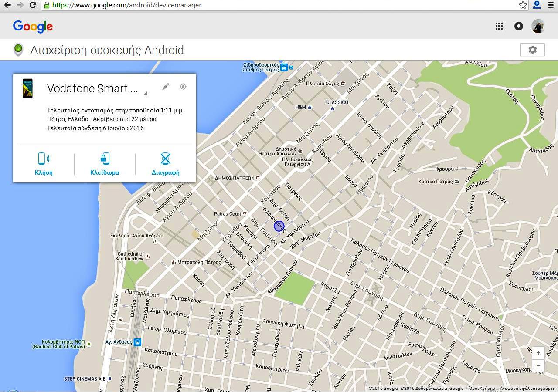Click the Διαχείριση συσκευής Android title
Viewport: 558px width, 392px height.
point(107,50)
